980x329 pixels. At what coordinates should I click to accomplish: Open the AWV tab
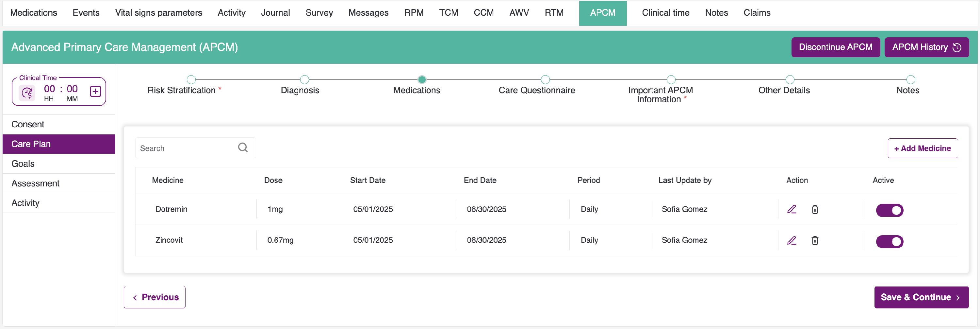[x=519, y=13]
